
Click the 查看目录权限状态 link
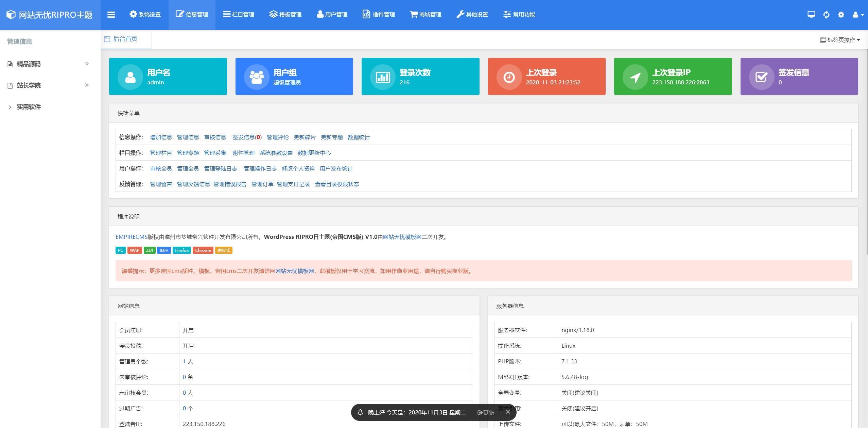click(x=337, y=184)
